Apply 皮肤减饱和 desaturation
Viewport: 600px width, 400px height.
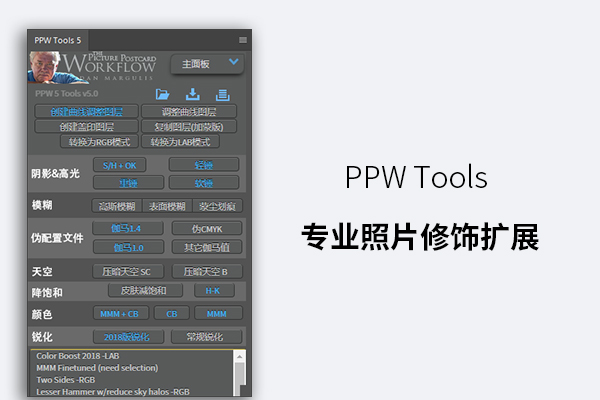tap(145, 291)
